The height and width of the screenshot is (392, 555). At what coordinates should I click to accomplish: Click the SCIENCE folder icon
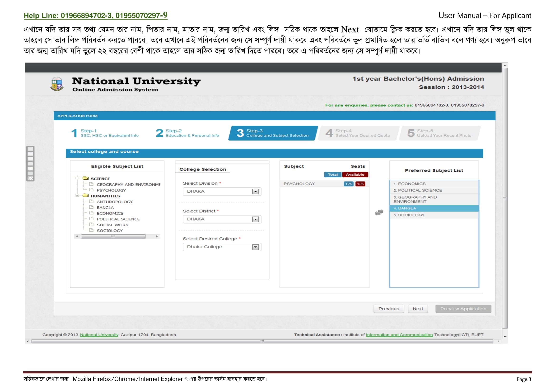[86, 178]
